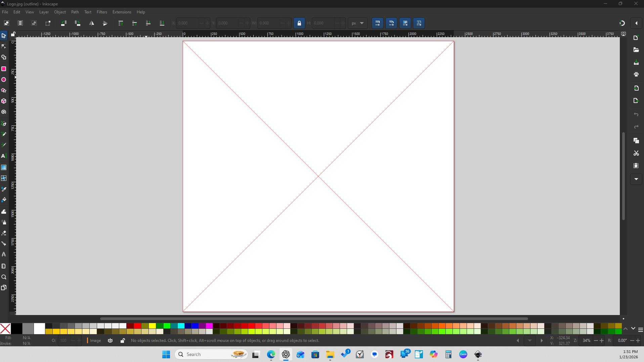Screen dimensions: 644x362
Task: Open snapping options arrow at top right
Action: tap(636, 23)
